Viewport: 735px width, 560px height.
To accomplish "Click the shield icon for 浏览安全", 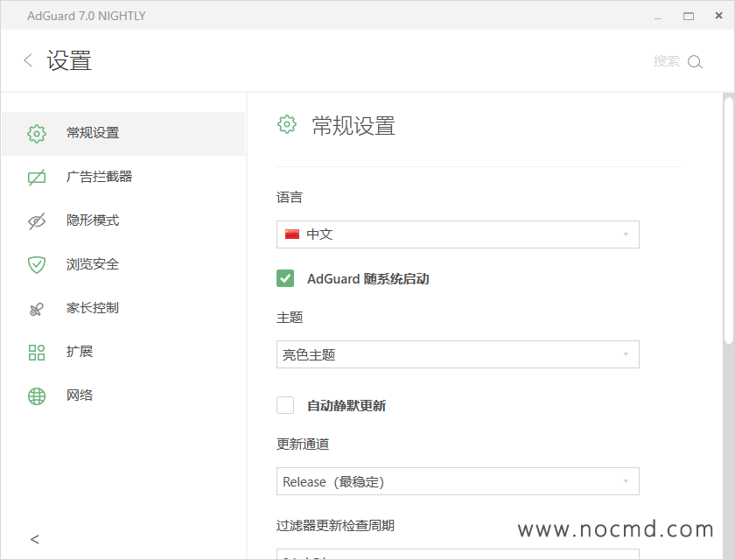I will tap(37, 265).
